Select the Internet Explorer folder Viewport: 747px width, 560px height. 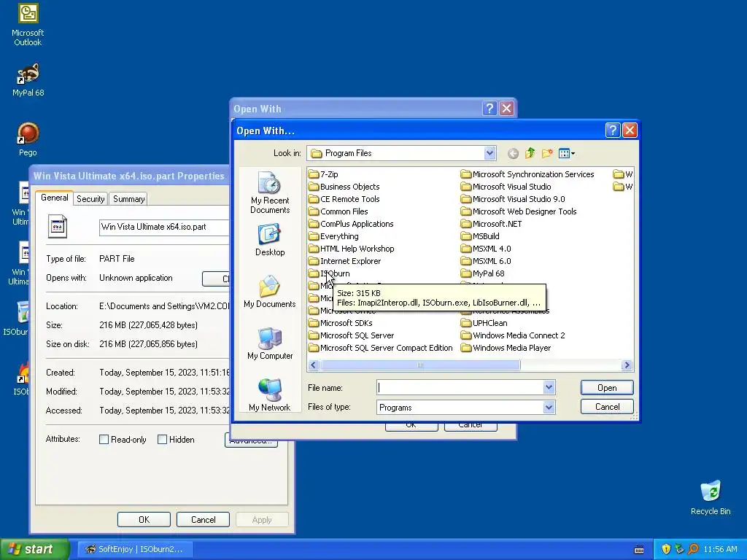[x=344, y=261]
